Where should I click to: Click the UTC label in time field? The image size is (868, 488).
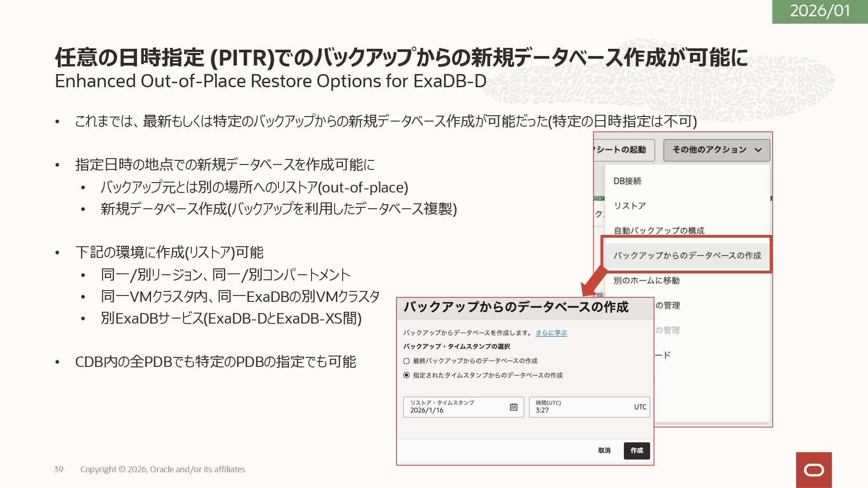(x=640, y=407)
